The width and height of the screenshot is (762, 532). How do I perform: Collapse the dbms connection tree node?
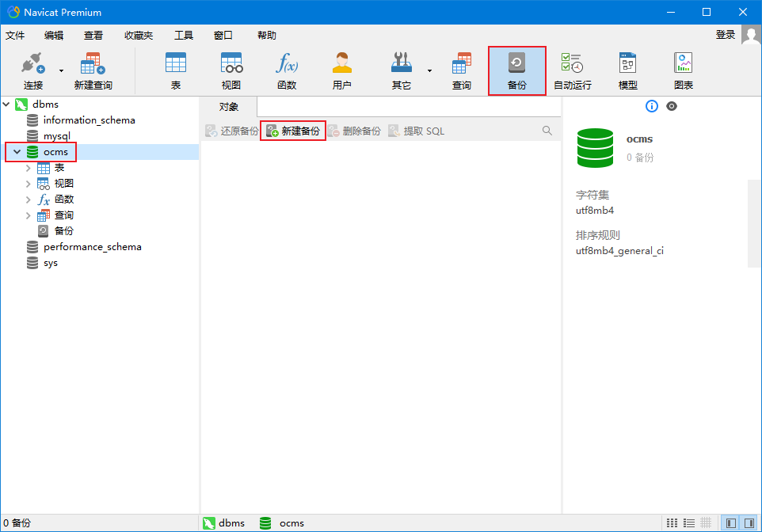coord(6,104)
